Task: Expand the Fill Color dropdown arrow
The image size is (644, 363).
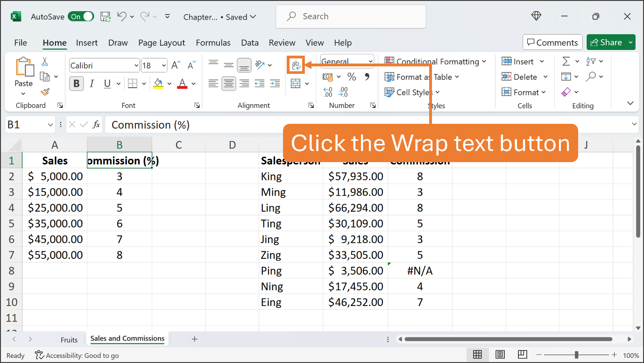Action: click(x=169, y=84)
